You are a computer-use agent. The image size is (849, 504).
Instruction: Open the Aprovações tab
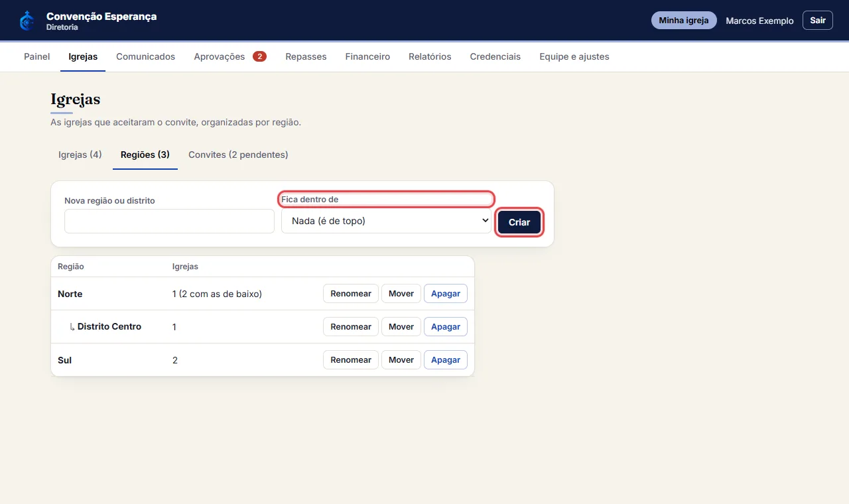pyautogui.click(x=230, y=56)
